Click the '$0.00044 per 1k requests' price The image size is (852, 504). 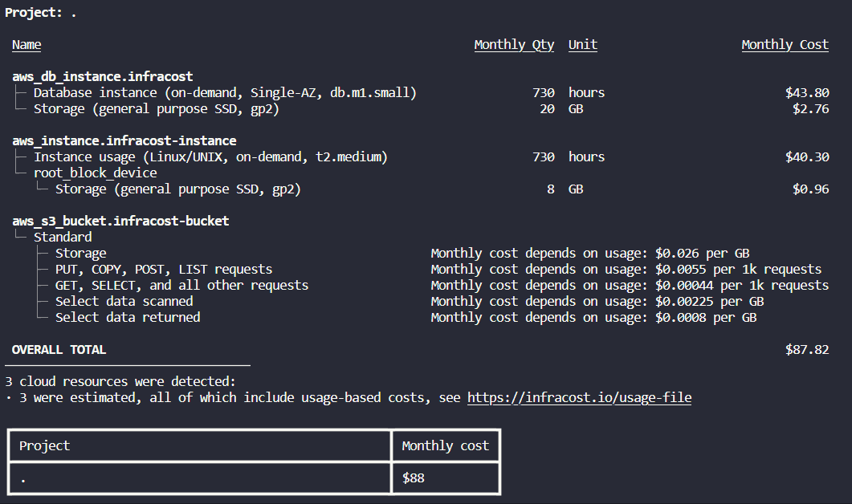click(x=742, y=286)
